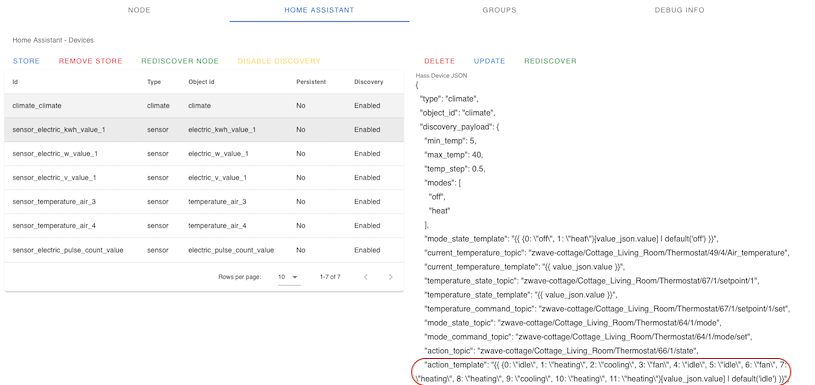Select sensor_temperature_air_3 row
815x385 pixels.
click(204, 202)
